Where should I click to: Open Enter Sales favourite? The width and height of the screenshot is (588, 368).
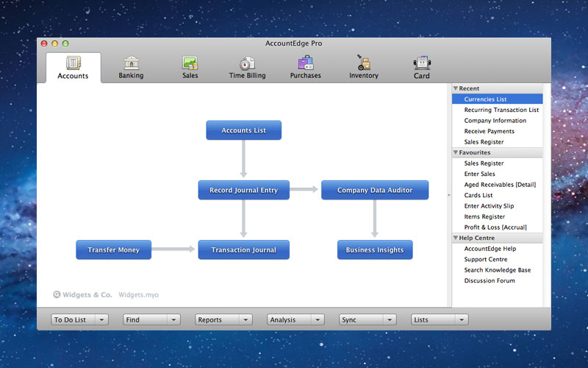click(x=480, y=174)
